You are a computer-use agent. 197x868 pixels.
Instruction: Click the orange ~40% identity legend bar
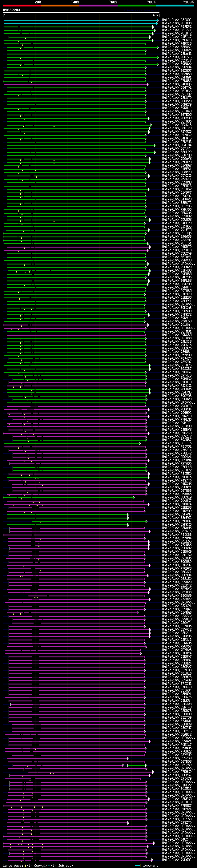(60, 6)
